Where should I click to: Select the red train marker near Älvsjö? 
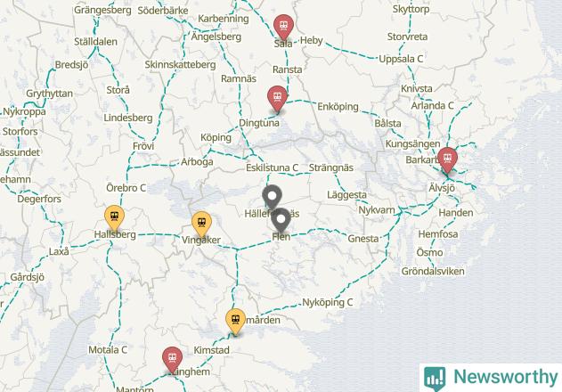(x=447, y=159)
